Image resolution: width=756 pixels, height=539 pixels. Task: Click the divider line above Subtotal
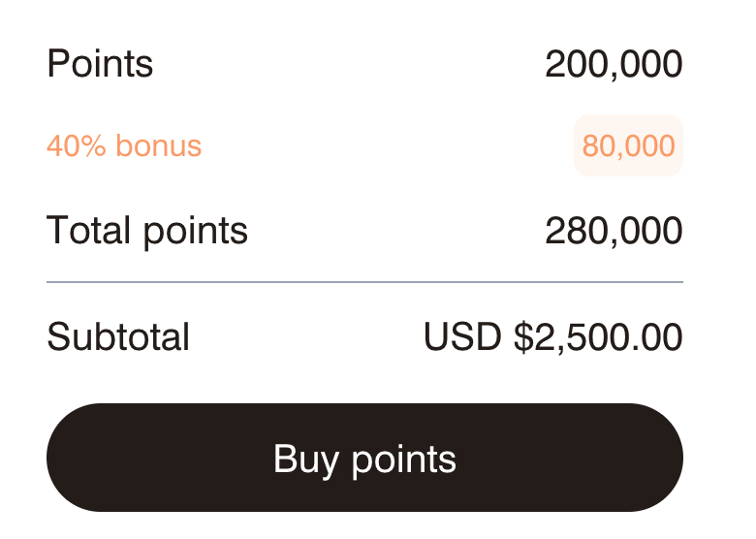pyautogui.click(x=364, y=282)
